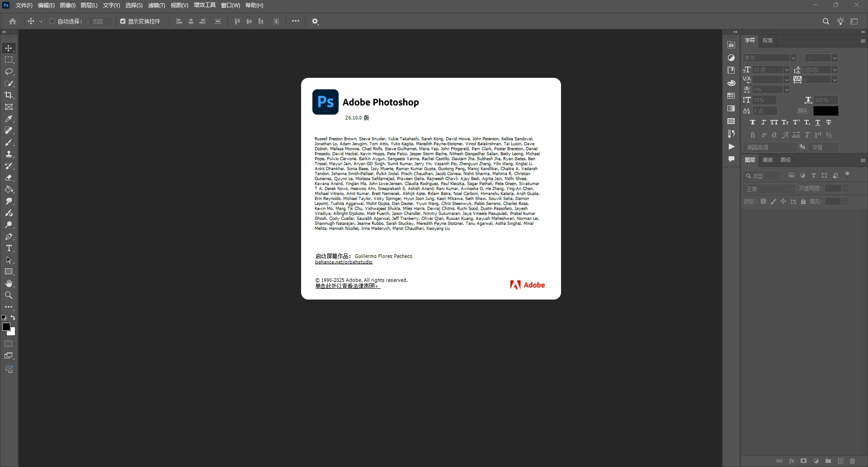
Task: Select the Crop tool
Action: 9,95
